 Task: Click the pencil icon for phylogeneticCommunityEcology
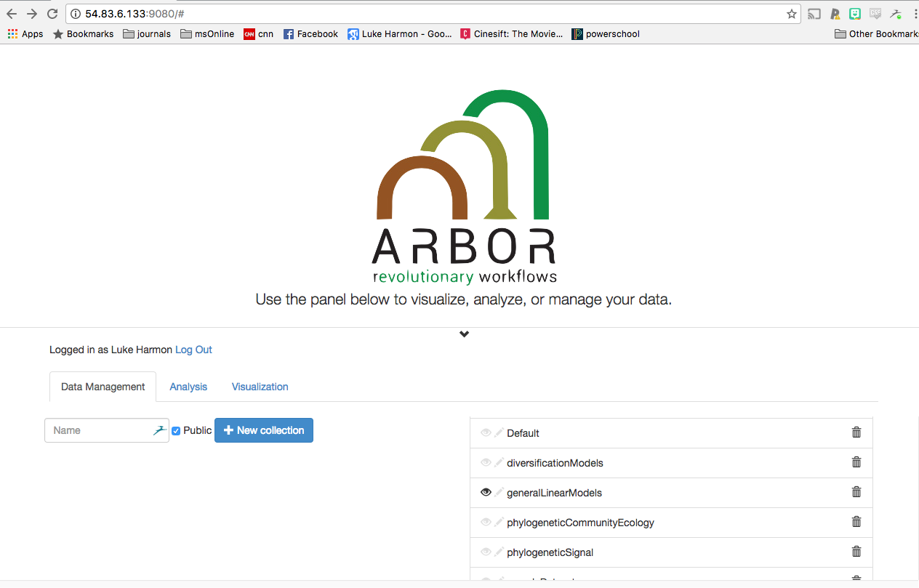coord(499,522)
